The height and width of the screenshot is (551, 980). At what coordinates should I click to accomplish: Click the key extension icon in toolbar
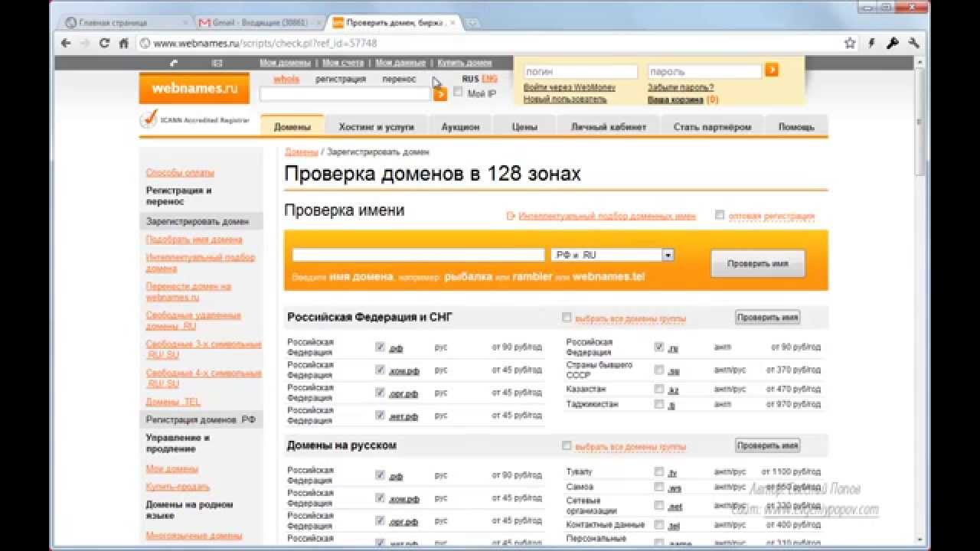tap(892, 44)
